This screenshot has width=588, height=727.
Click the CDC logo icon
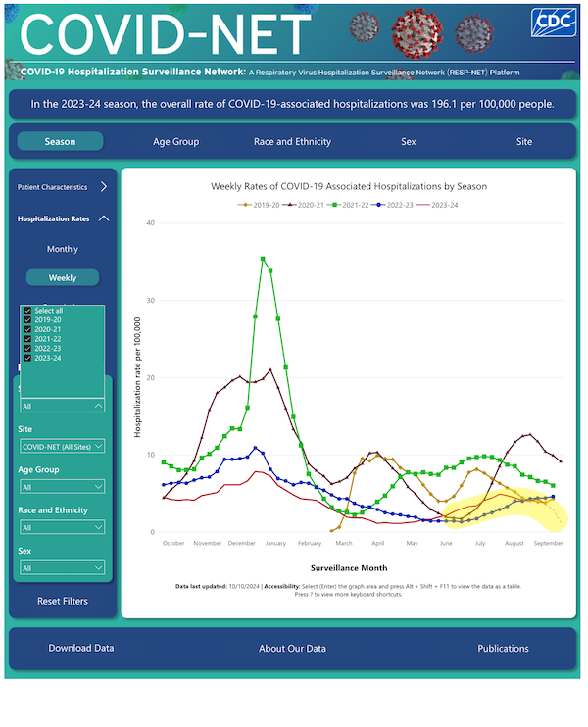pos(554,22)
